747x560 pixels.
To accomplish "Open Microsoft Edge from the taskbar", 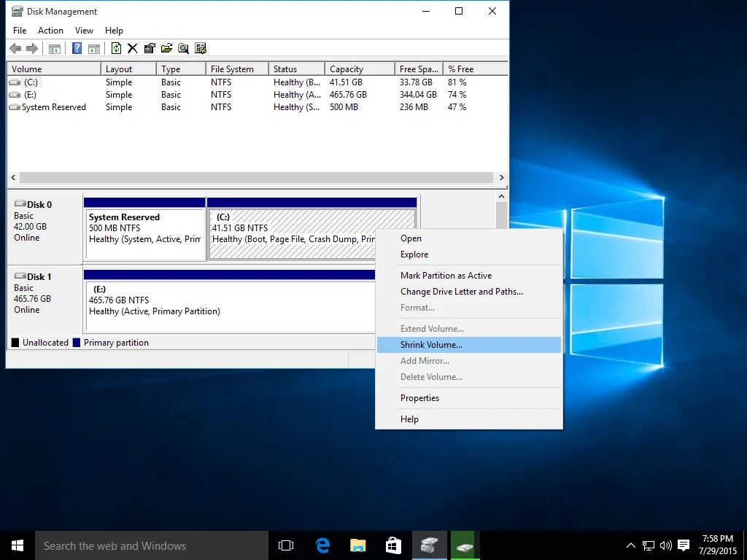I will coord(321,545).
